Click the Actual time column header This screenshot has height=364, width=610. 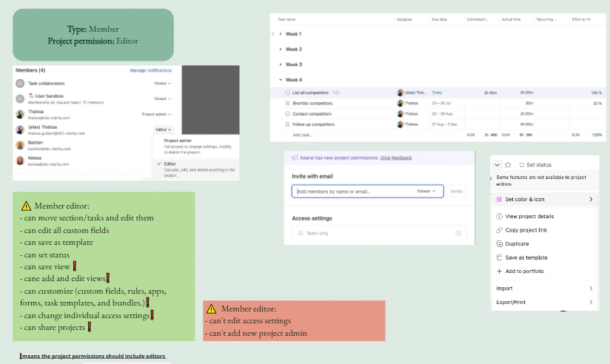512,19
